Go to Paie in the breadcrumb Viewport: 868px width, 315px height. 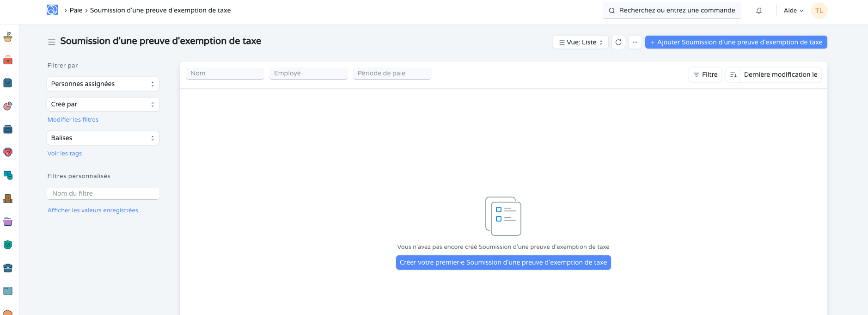[x=76, y=10]
